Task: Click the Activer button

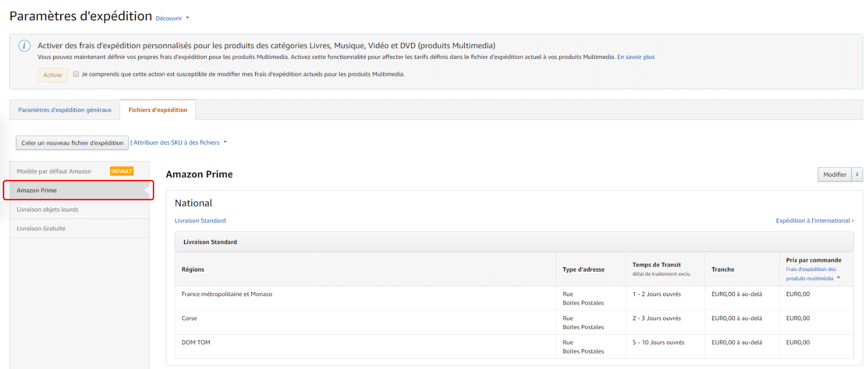Action: pos(53,75)
